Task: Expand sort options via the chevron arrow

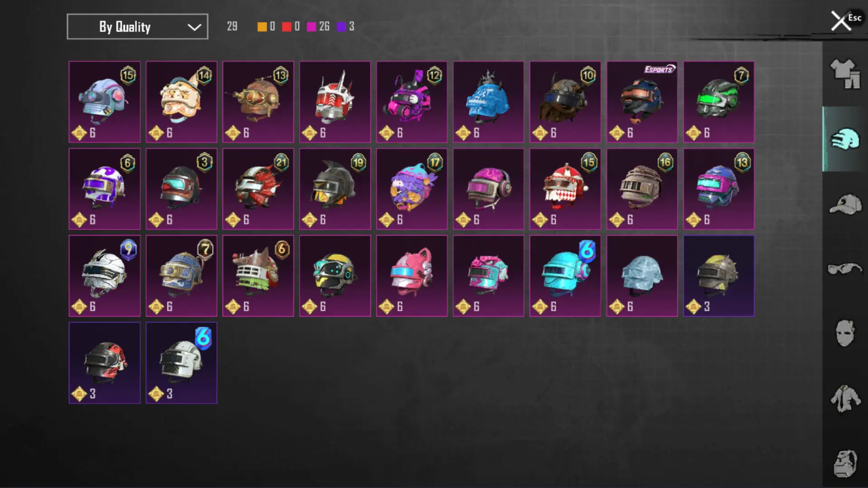Action: 194,27
